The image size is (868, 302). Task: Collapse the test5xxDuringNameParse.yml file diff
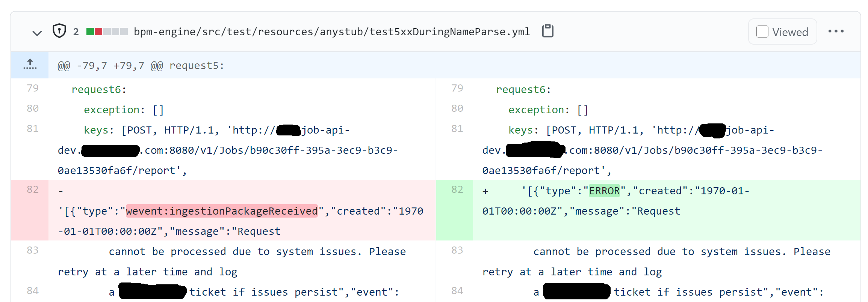37,33
